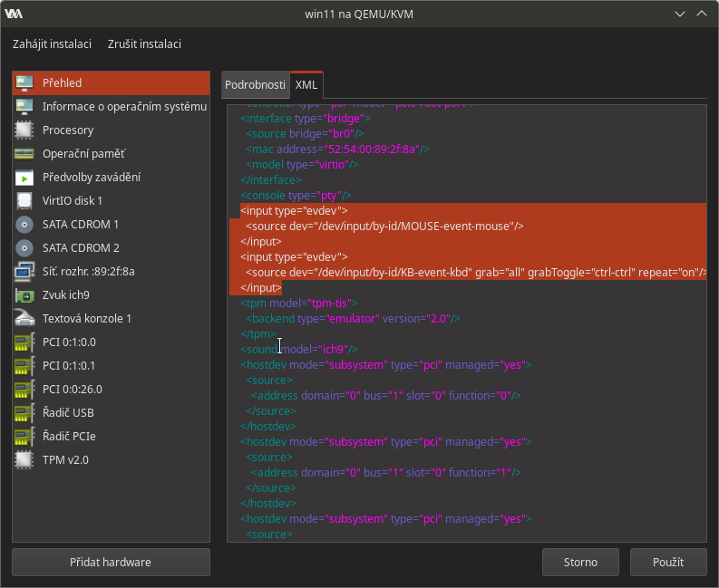Click the model type="virtio" line
This screenshot has width=719, height=588.
(302, 165)
